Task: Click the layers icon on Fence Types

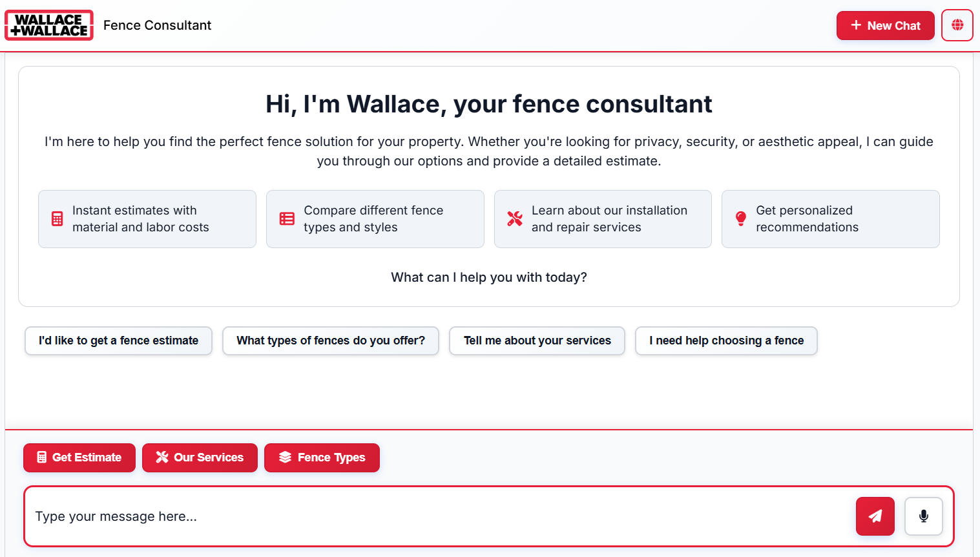Action: tap(285, 457)
